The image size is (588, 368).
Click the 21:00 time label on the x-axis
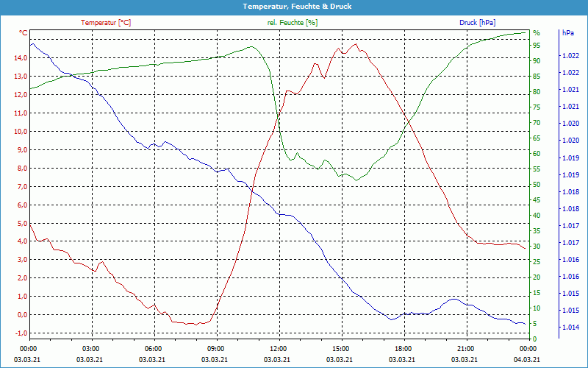tap(465, 348)
